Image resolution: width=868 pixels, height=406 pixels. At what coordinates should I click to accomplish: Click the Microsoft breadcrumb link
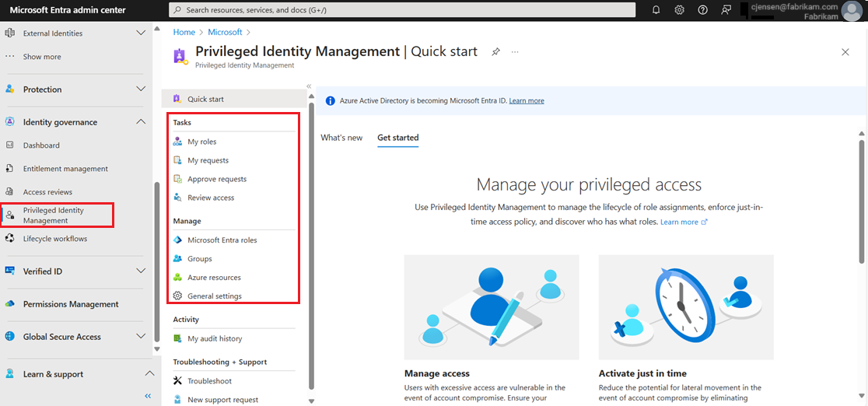click(x=225, y=32)
